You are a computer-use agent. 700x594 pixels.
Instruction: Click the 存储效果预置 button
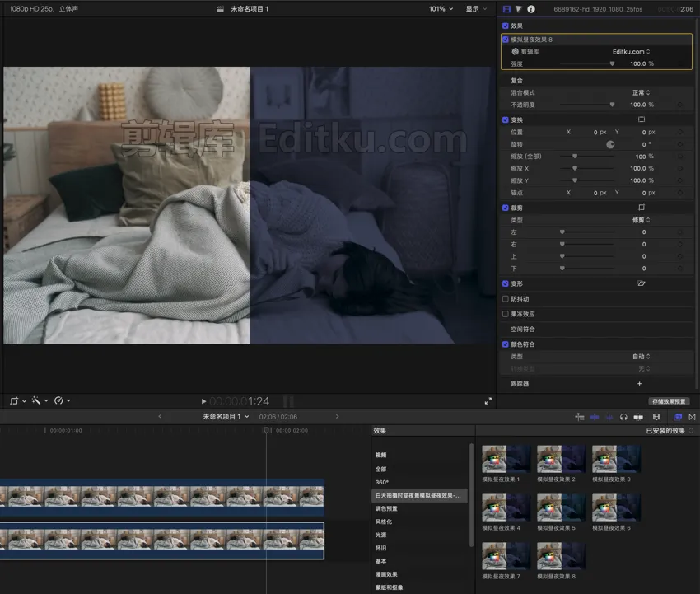click(x=669, y=400)
